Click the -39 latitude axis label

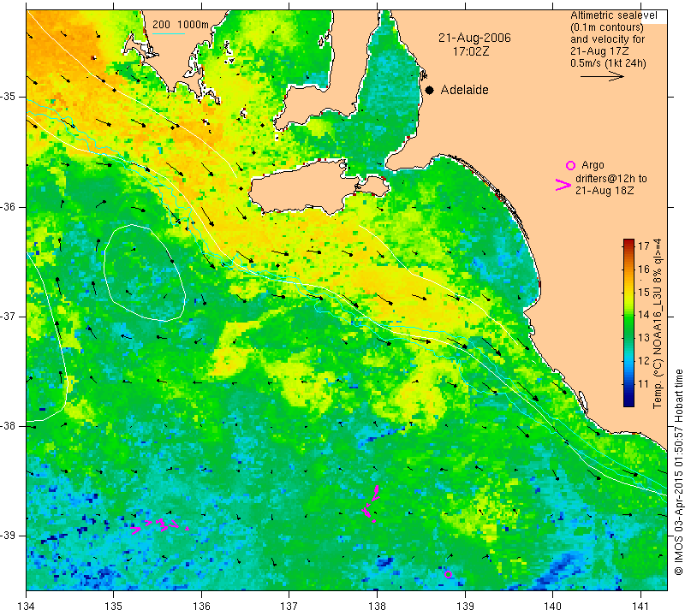point(8,536)
